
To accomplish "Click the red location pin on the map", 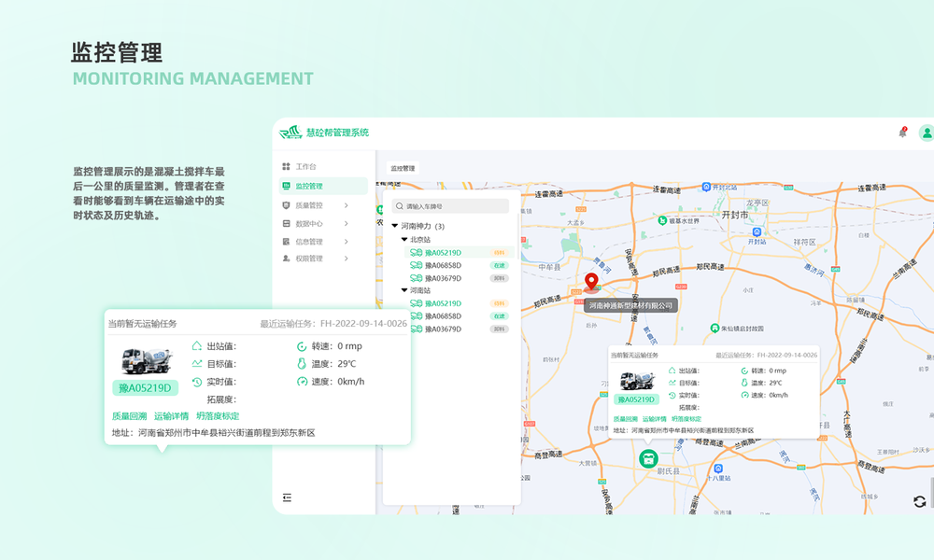I will 591,282.
